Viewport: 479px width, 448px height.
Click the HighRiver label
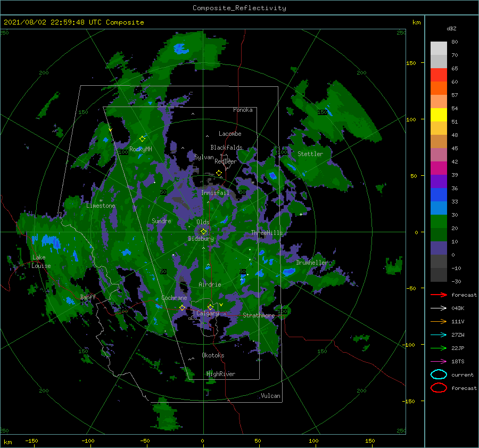[221, 374]
